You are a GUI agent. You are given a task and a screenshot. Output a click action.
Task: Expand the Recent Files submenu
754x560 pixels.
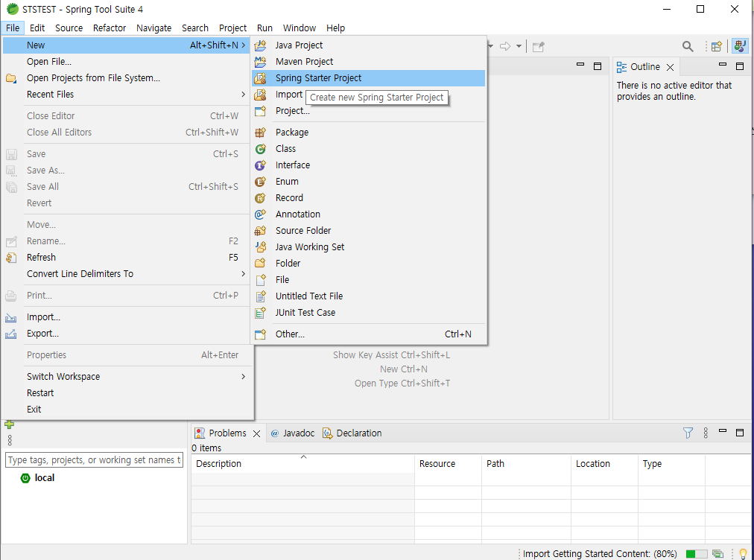click(x=127, y=95)
